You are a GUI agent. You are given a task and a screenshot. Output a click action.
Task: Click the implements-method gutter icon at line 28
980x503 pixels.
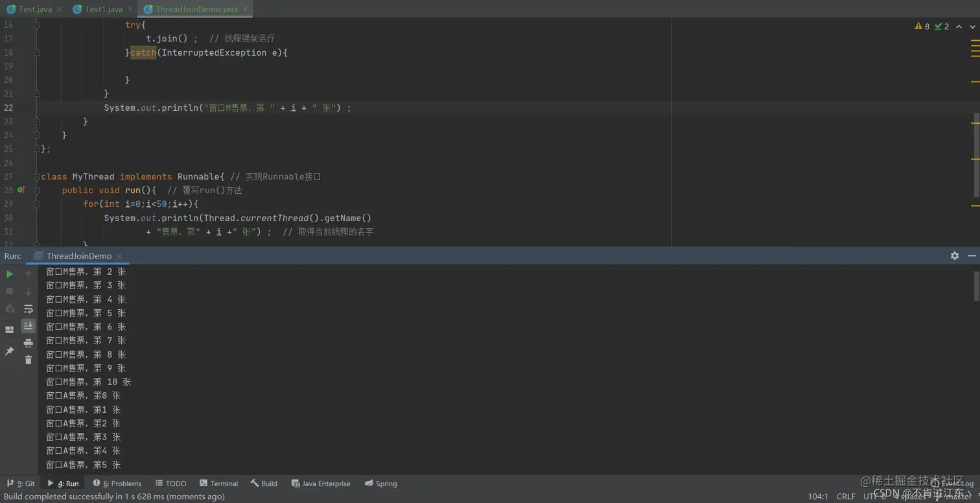pos(21,191)
